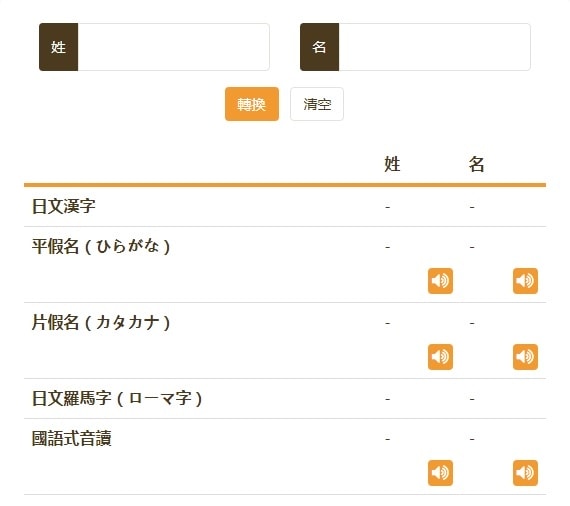Click the 姓 column header in table
This screenshot has width=570, height=506.
point(392,164)
